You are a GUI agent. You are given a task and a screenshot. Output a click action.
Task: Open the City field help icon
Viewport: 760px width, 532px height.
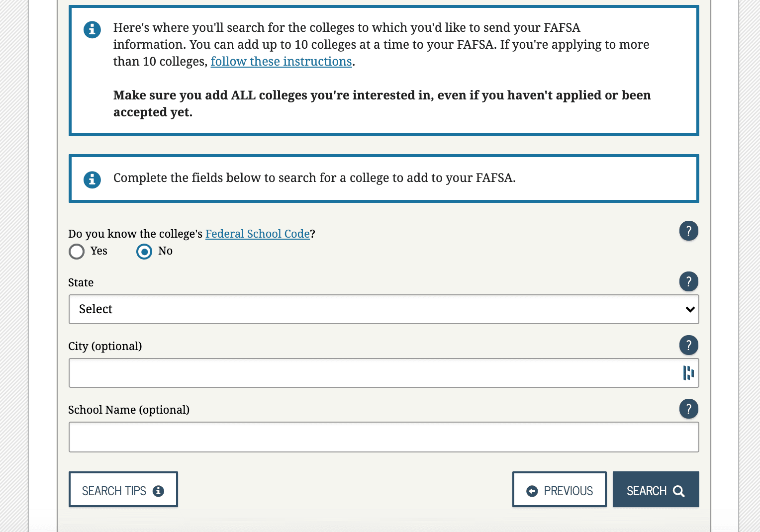click(689, 345)
